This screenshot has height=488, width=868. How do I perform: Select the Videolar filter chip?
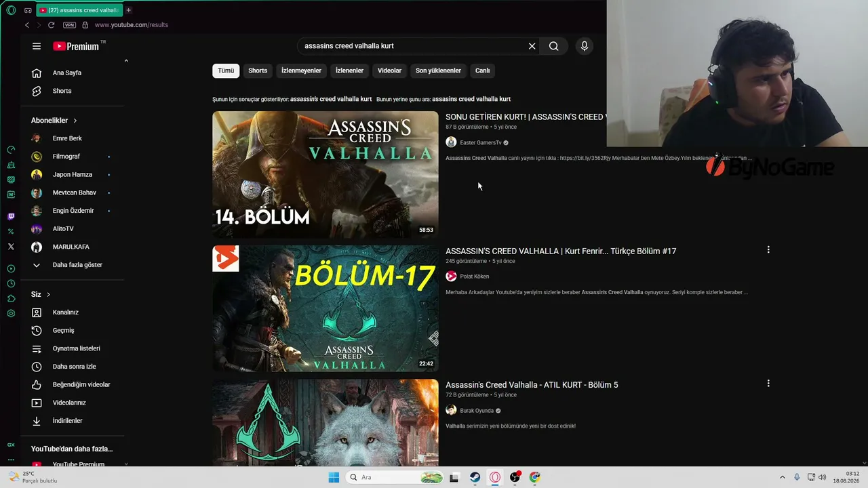point(389,70)
